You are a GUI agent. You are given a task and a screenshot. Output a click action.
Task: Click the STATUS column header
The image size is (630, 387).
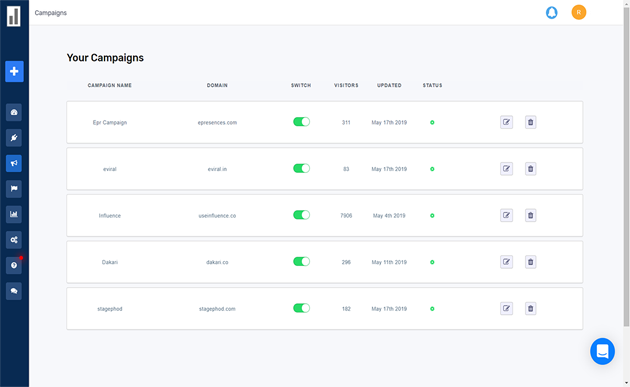point(432,85)
